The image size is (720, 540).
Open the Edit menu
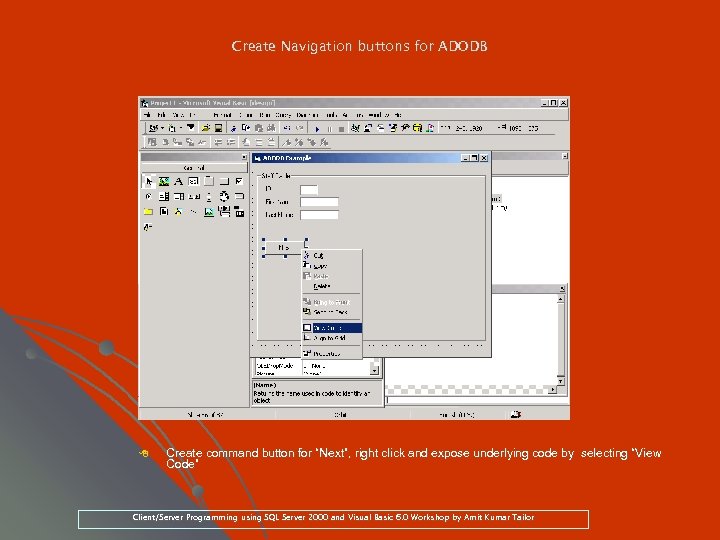click(162, 115)
